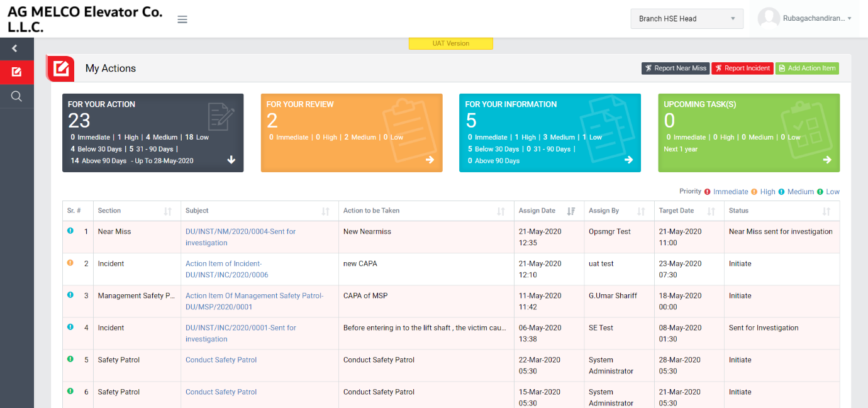Click priority icon on row 4 Incident

[x=70, y=327]
